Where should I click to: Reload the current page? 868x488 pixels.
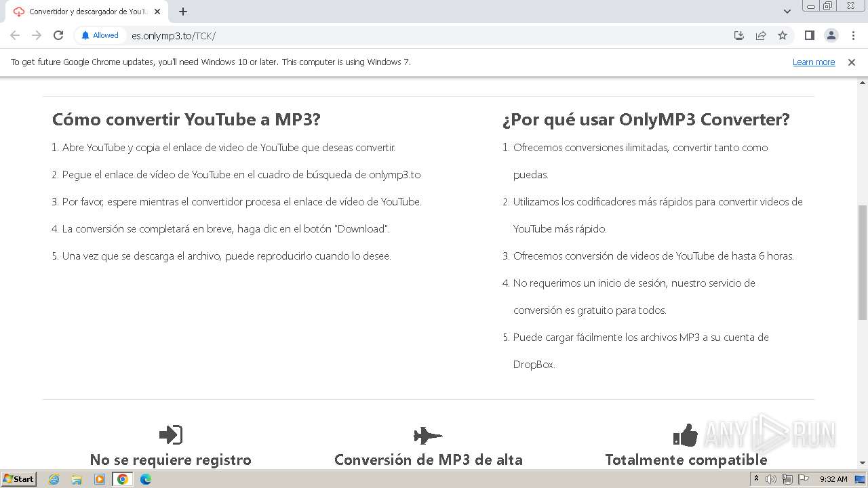(58, 35)
